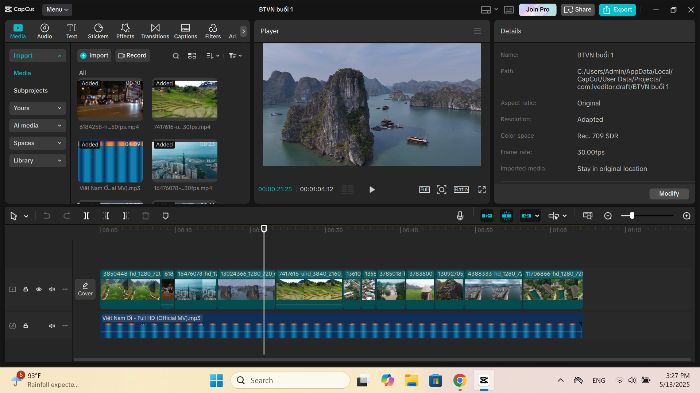Select Media under Import in sidebar
Screen dimensions: 700x393
pyautogui.click(x=22, y=73)
